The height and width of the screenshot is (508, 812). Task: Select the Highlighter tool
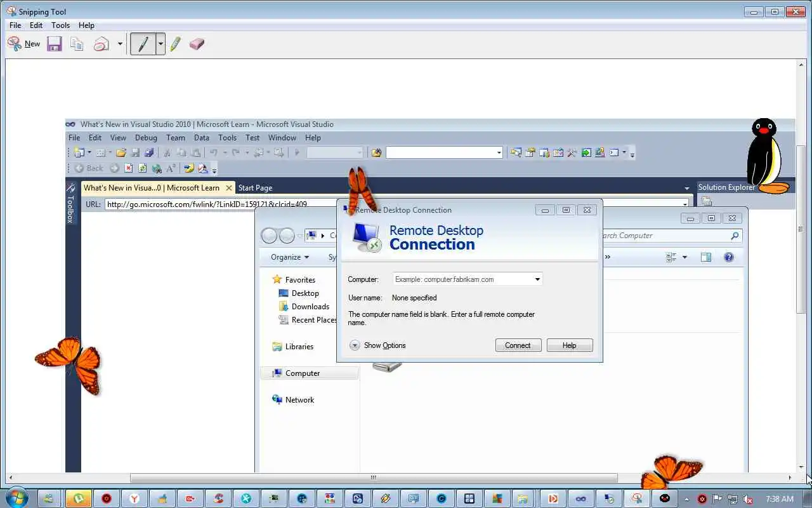[176, 44]
